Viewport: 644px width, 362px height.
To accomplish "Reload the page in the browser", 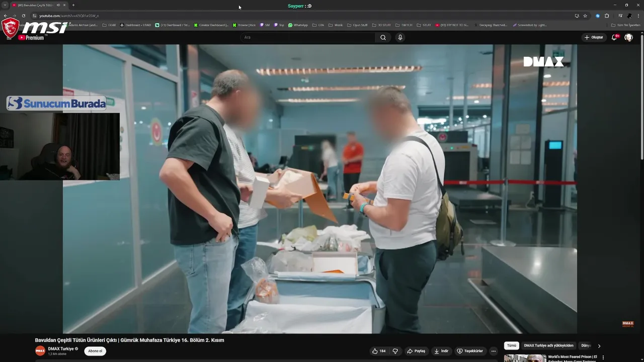I will tap(24, 16).
